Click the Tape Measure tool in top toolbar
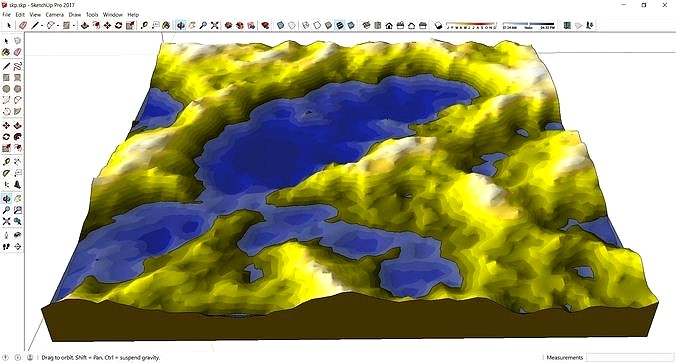The width and height of the screenshot is (676, 363). [144, 25]
